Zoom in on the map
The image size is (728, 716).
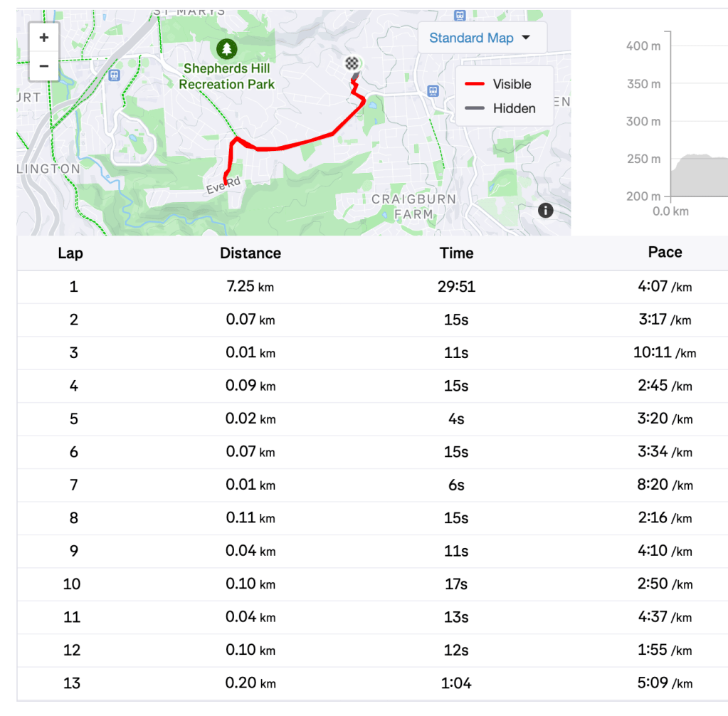44,38
